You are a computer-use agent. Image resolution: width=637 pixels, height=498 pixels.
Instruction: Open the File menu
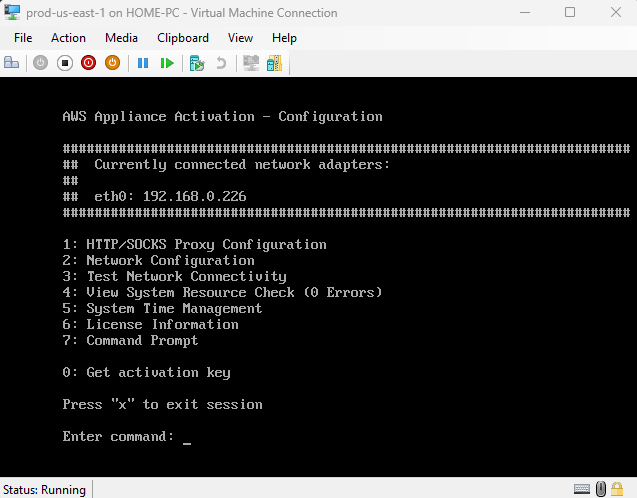[x=23, y=38]
